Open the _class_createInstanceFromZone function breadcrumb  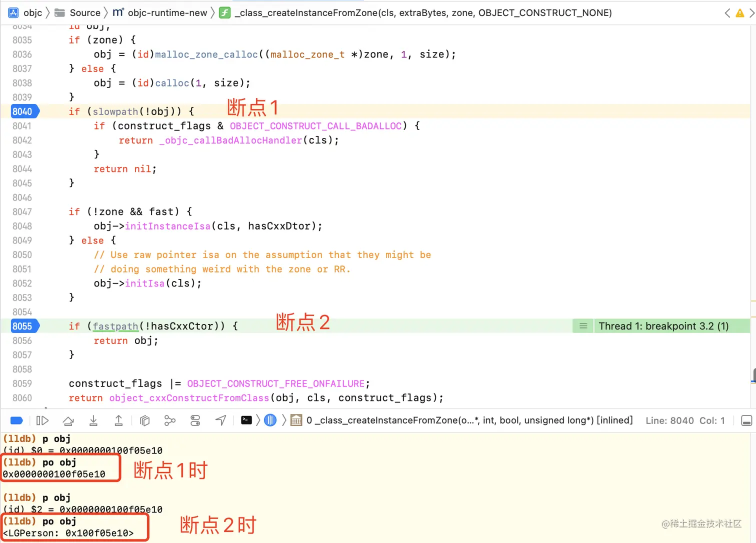[416, 12]
